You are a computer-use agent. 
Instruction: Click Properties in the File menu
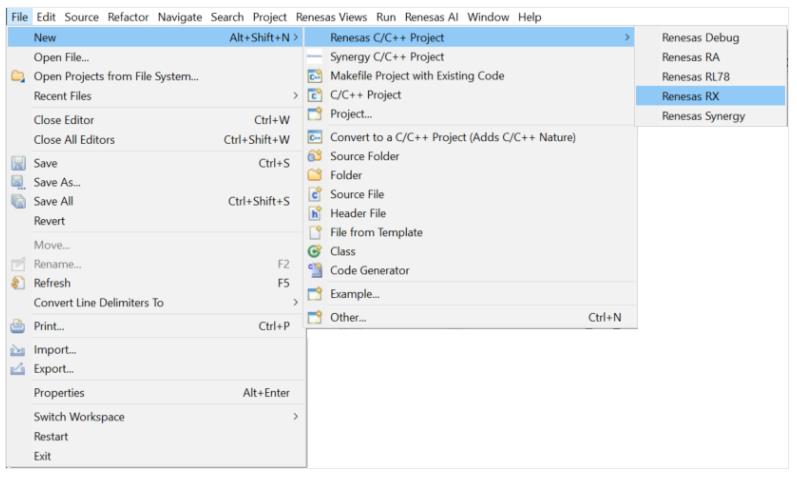click(x=59, y=393)
